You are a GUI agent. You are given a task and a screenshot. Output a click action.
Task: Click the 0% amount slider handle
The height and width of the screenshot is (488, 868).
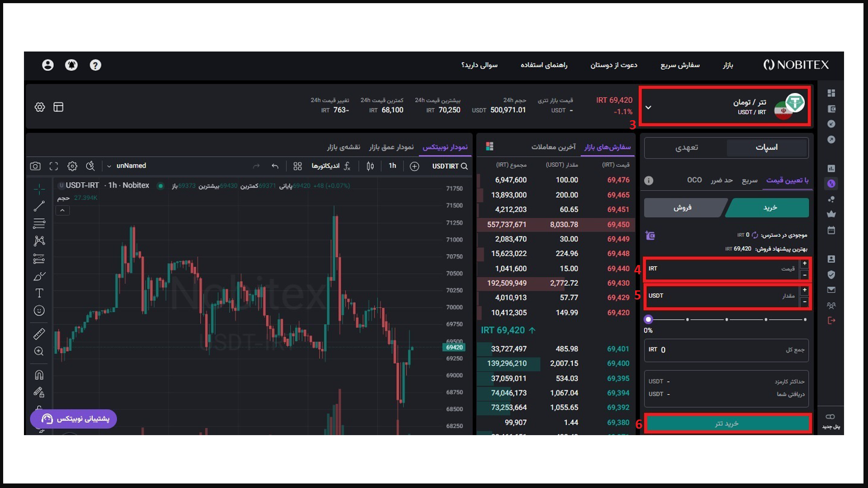tap(648, 319)
